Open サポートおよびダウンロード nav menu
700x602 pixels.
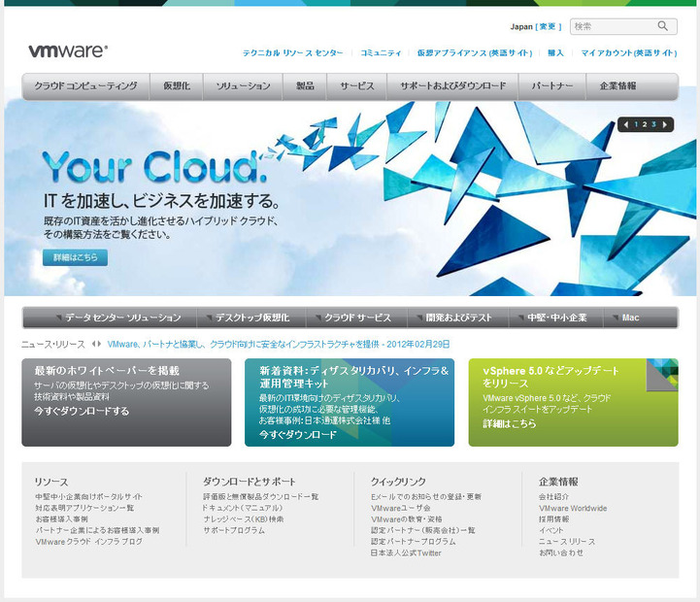(x=452, y=86)
